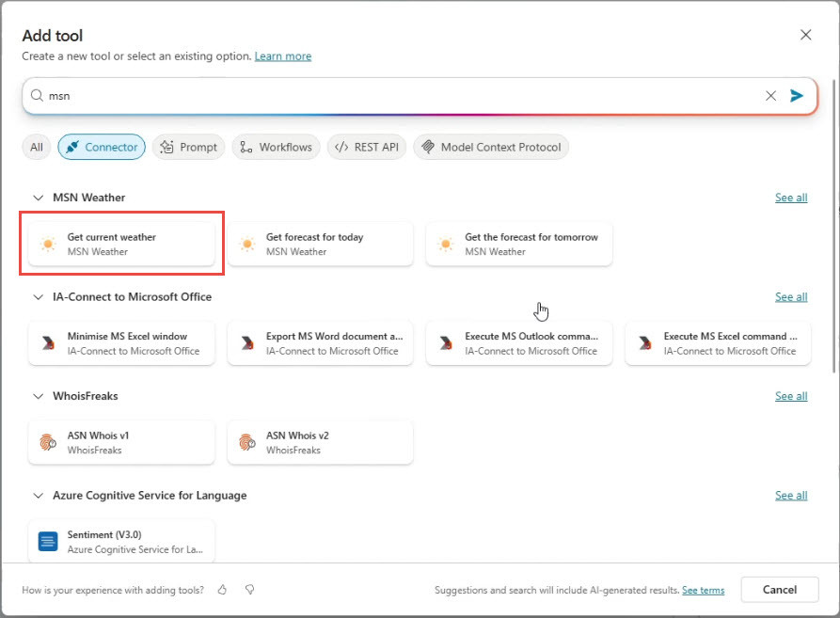840x618 pixels.
Task: Click icon on Export MS Word document card
Action: click(247, 343)
